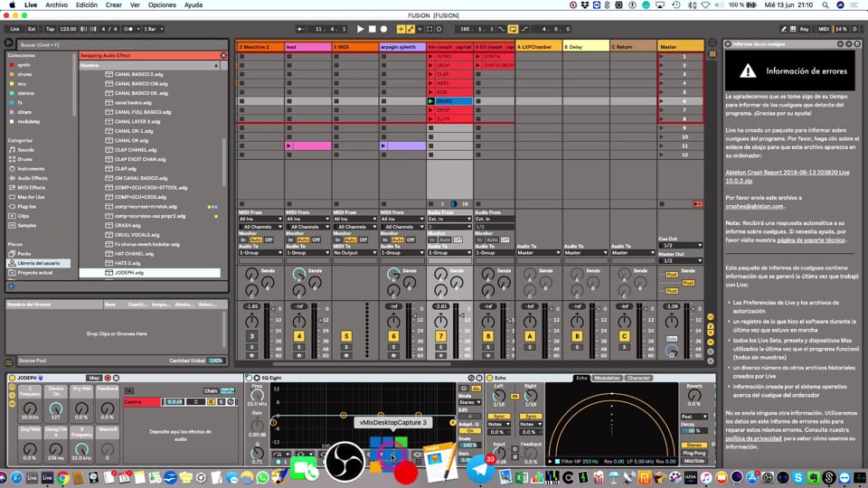Set the lead track monitor to Off
The image size is (868, 488).
click(316, 239)
